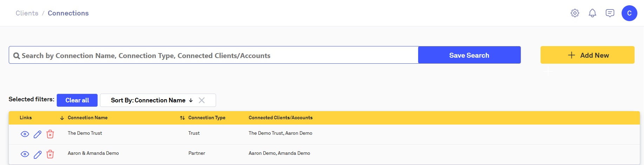
Task: Select the Connections breadcrumb
Action: tap(68, 13)
